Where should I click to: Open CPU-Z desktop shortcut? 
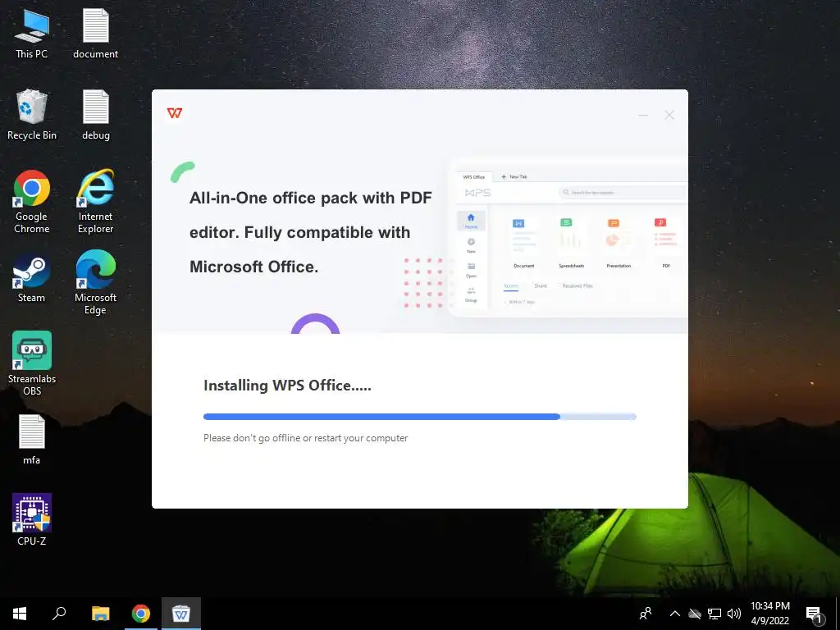[x=32, y=519]
